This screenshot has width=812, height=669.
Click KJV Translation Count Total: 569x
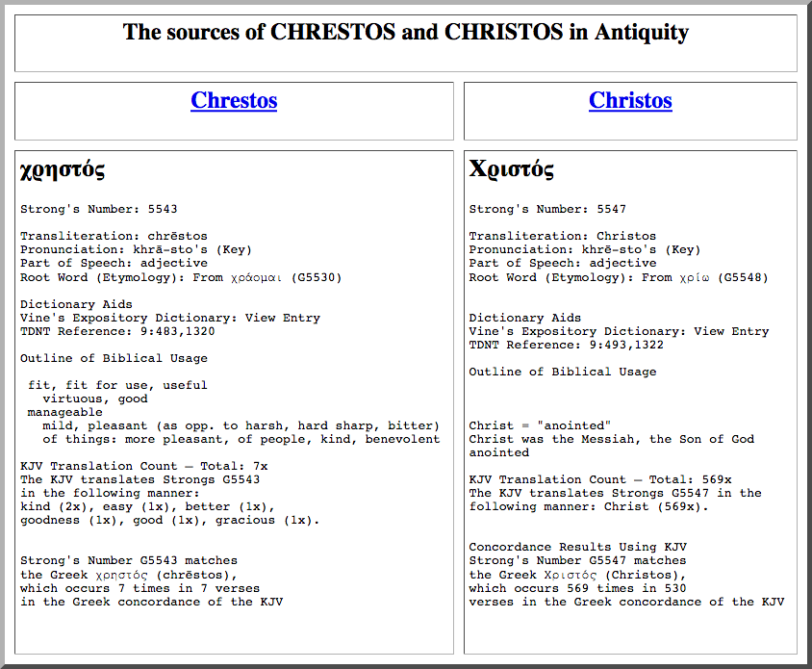click(x=599, y=479)
